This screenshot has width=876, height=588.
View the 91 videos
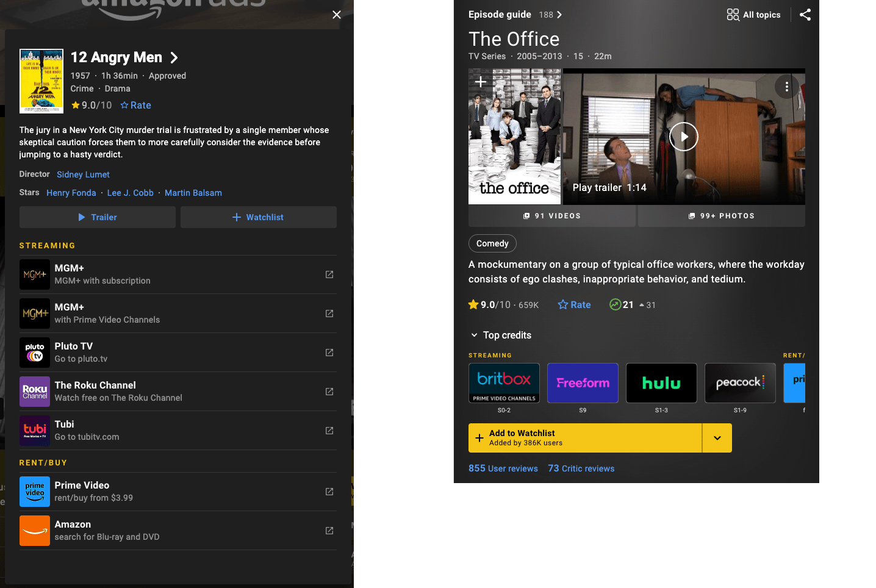click(x=552, y=216)
